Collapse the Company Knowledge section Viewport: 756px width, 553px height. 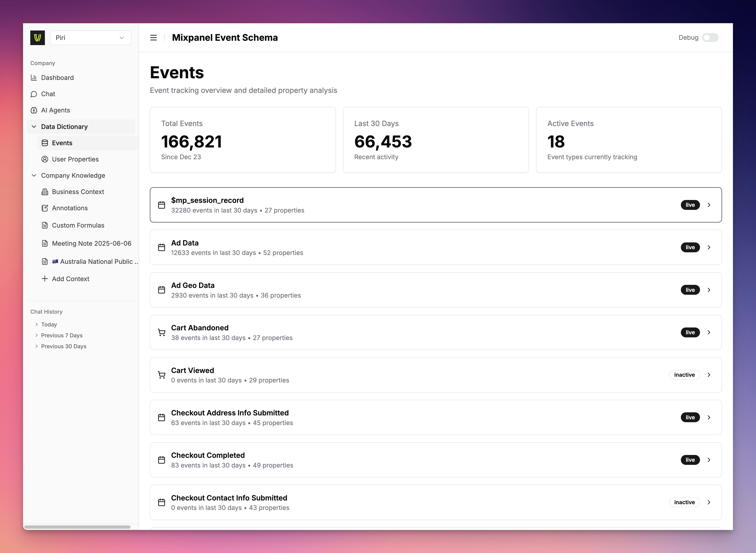[34, 175]
